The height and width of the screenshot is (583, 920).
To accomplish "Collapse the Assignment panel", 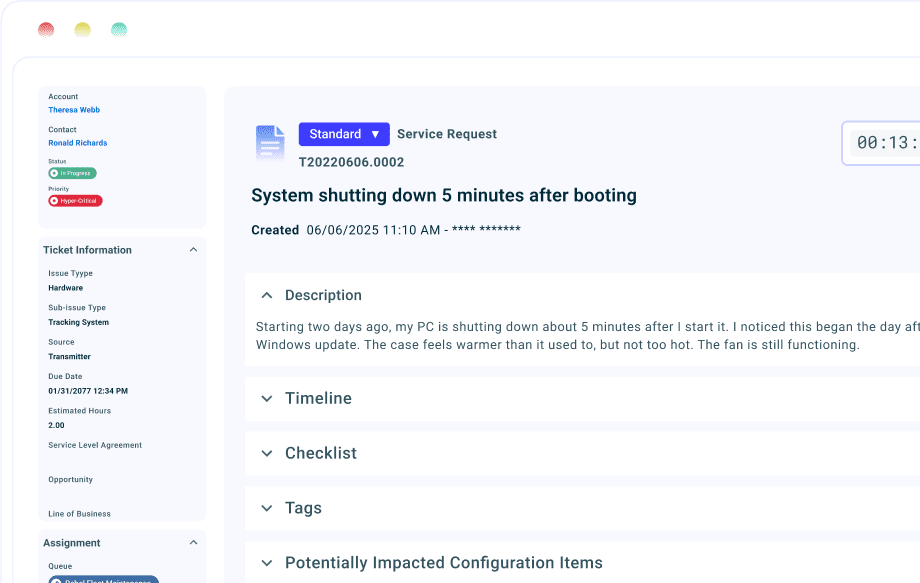I will coord(193,543).
